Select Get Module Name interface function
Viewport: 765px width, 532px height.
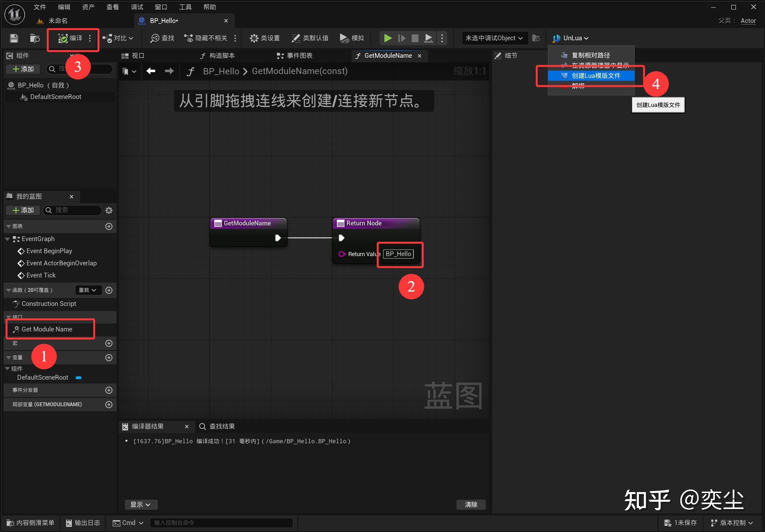coord(47,329)
